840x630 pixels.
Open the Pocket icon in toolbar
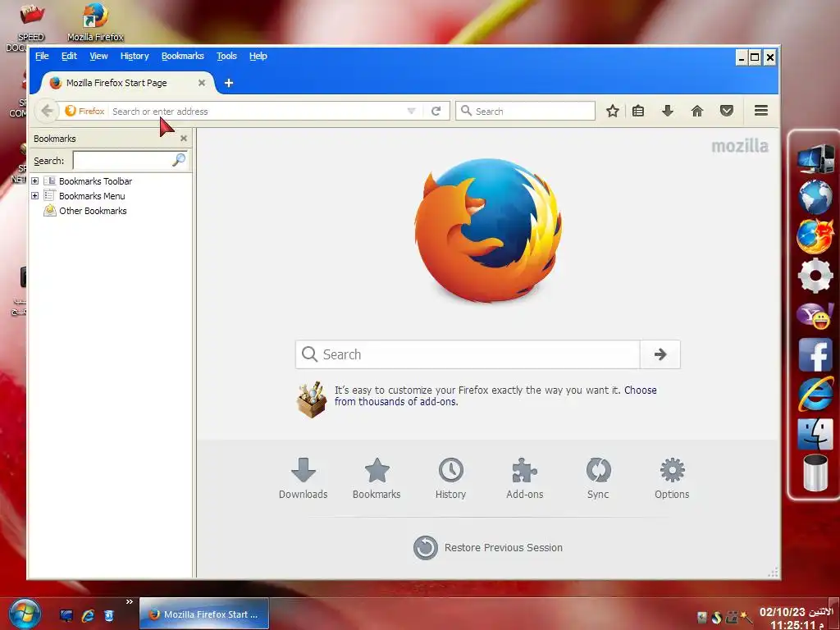[727, 111]
